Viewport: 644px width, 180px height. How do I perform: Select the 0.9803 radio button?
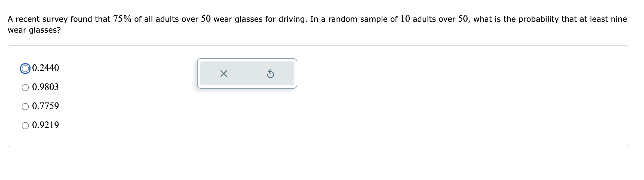[25, 88]
